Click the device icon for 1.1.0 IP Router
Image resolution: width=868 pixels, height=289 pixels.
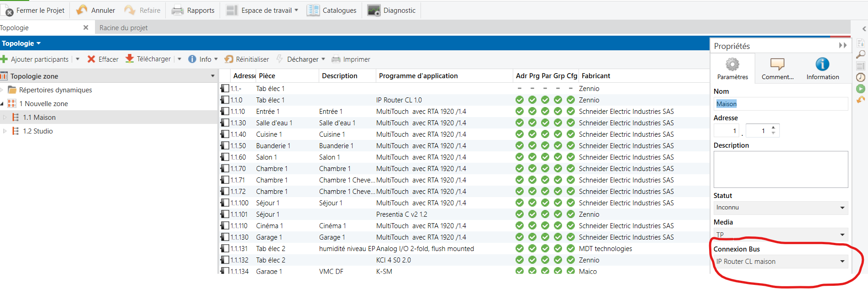click(x=225, y=100)
